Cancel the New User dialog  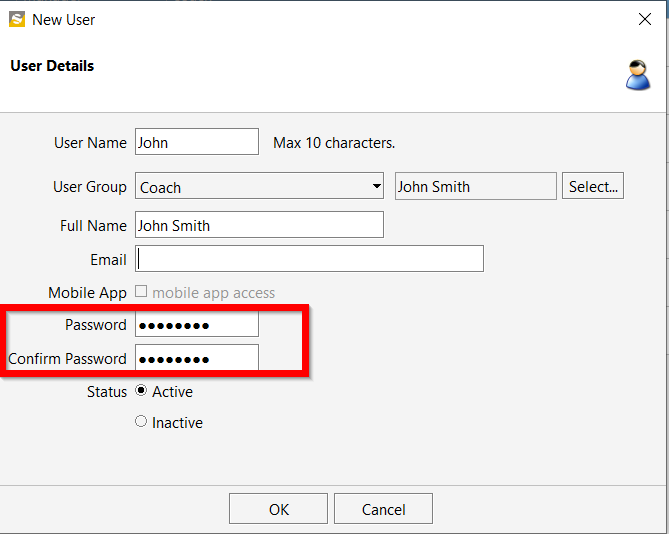coord(384,509)
